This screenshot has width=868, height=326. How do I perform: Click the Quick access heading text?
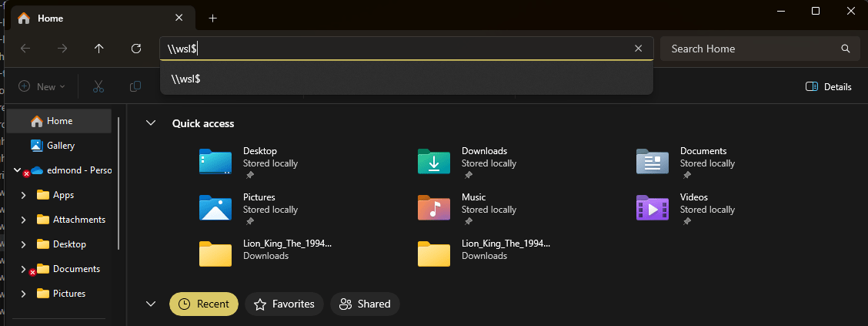click(x=203, y=123)
